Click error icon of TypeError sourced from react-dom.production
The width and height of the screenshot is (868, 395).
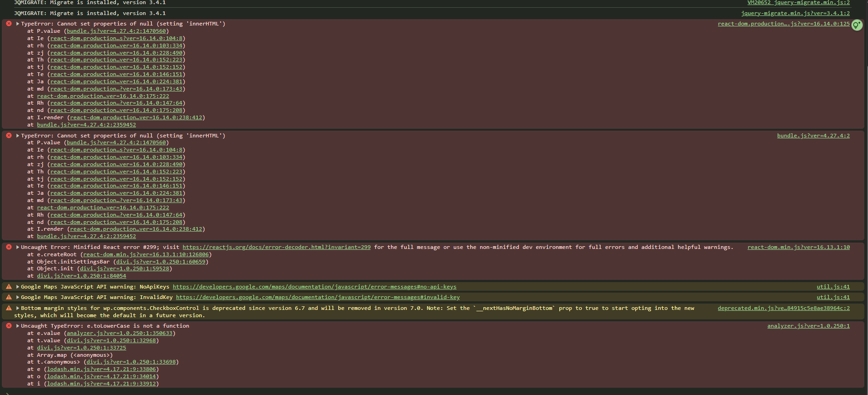pos(9,24)
